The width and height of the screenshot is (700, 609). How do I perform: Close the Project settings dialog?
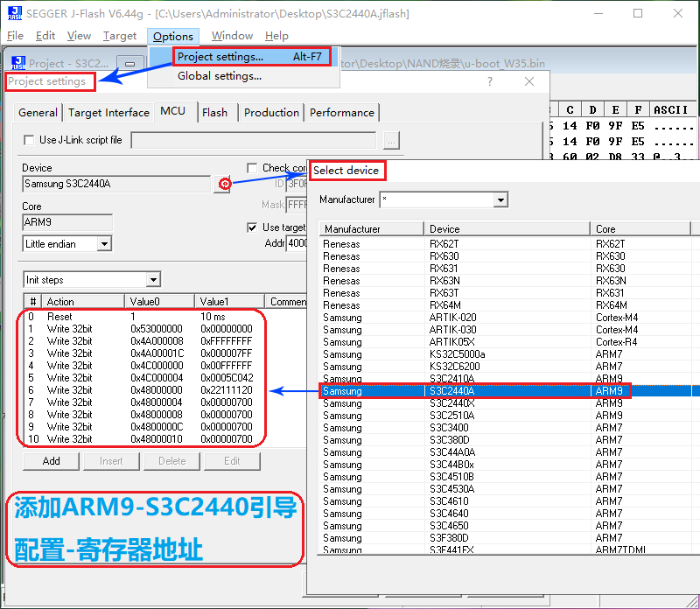click(529, 81)
